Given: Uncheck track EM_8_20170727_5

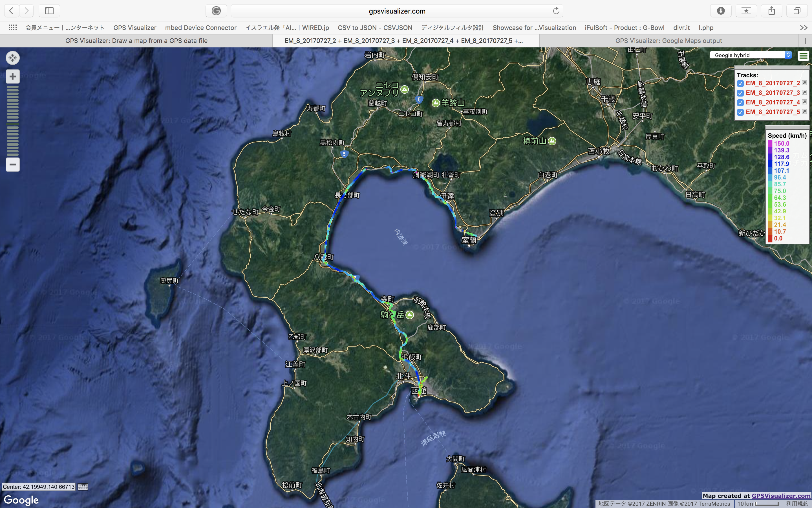Looking at the screenshot, I should tap(740, 112).
